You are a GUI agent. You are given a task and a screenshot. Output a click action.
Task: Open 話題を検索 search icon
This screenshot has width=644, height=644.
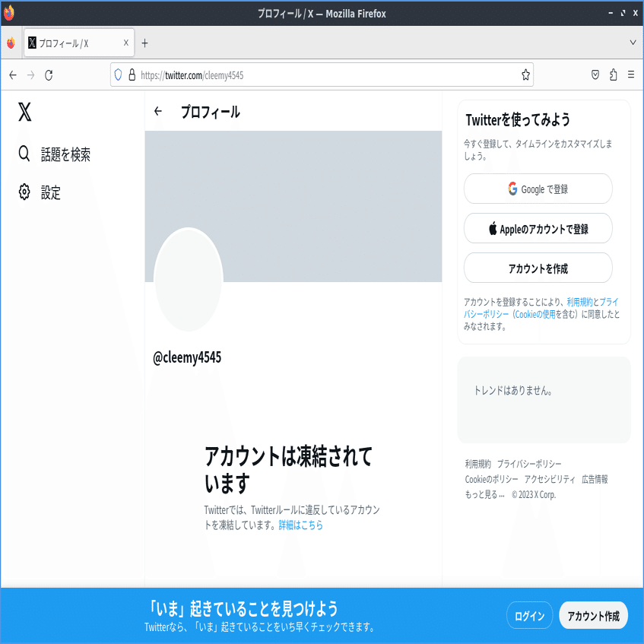point(24,154)
